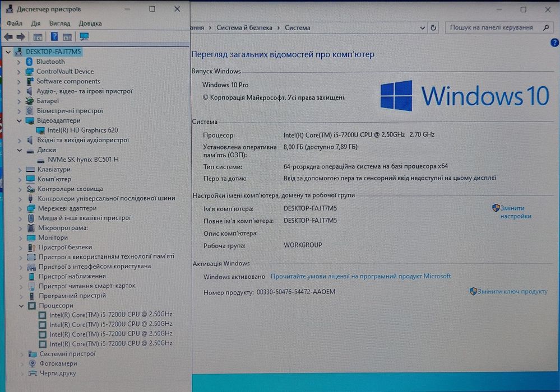
Task: Click the Intel(R) HD Graphics 620 adapter icon
Action: [40, 130]
